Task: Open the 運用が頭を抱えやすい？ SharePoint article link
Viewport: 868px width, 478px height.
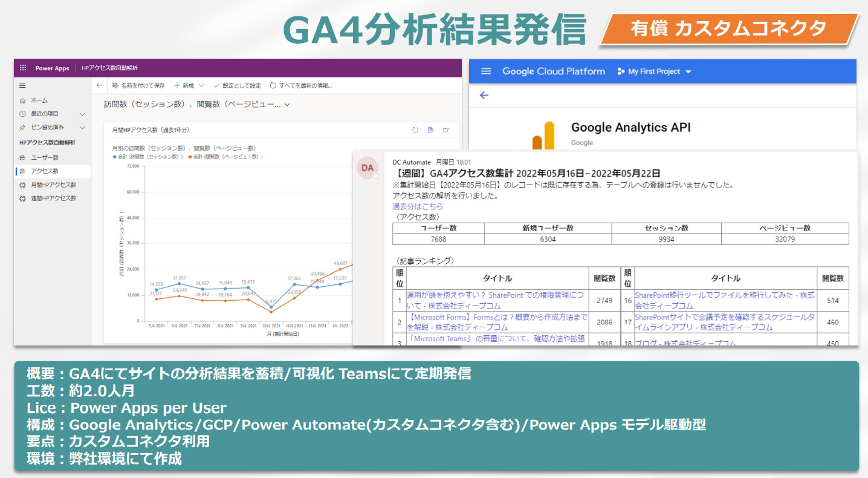Action: coord(496,300)
